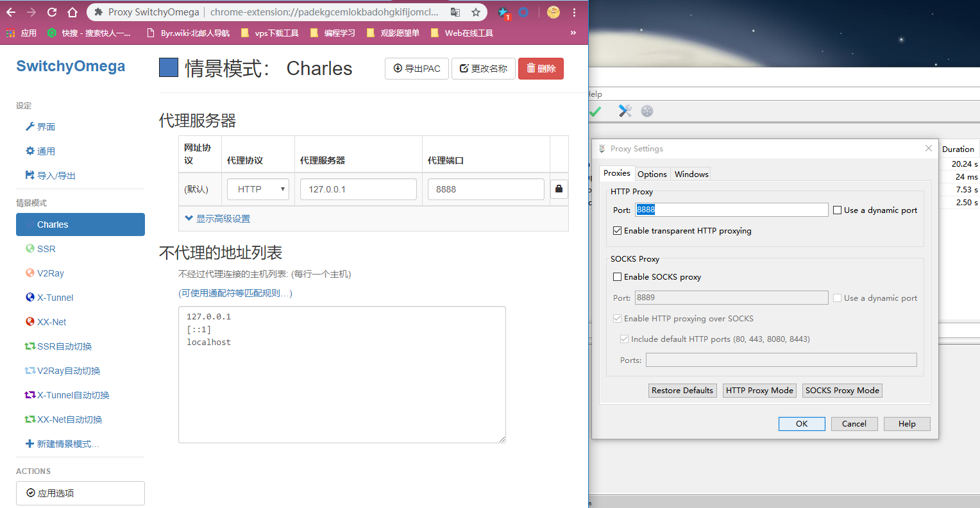Switch to the Proxies tab
980x508 pixels.
(617, 173)
